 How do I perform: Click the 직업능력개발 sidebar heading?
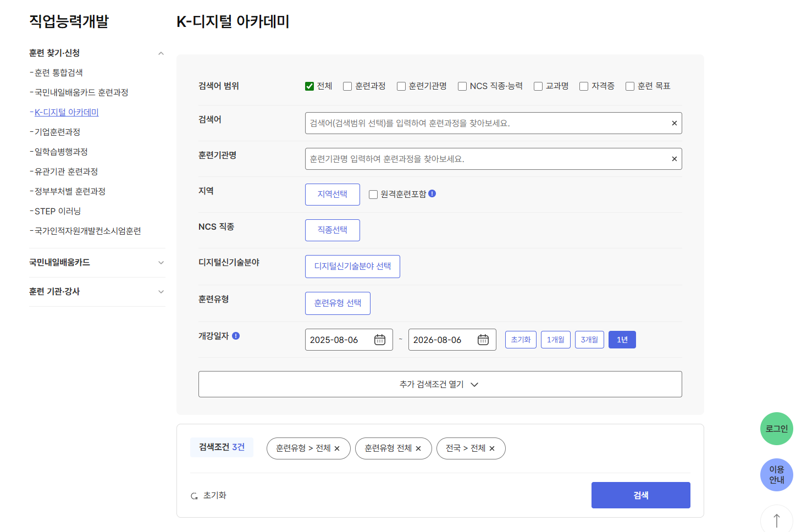(x=69, y=21)
